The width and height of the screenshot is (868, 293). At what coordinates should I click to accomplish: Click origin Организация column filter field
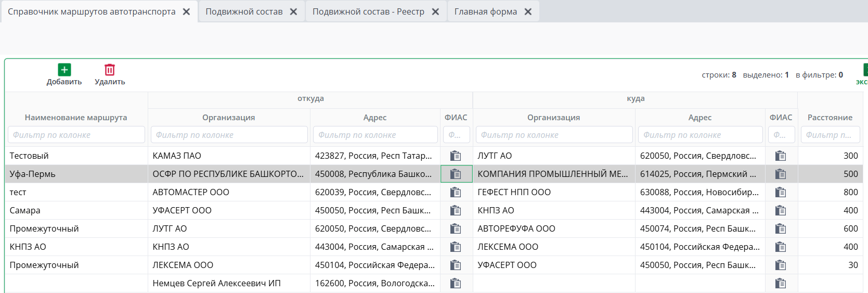pyautogui.click(x=229, y=135)
